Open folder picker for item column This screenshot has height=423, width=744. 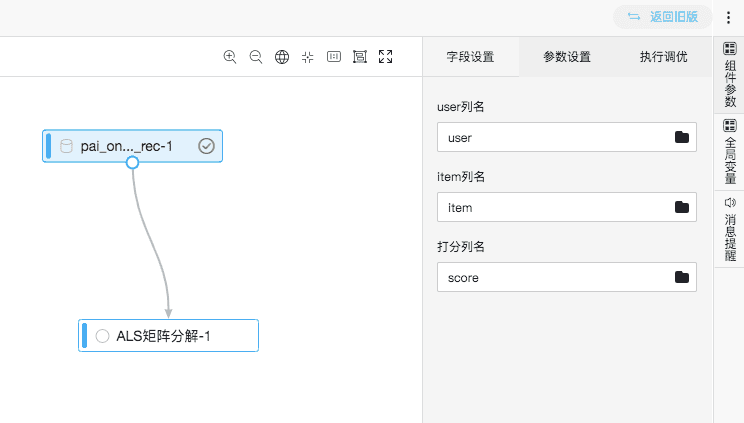point(682,207)
